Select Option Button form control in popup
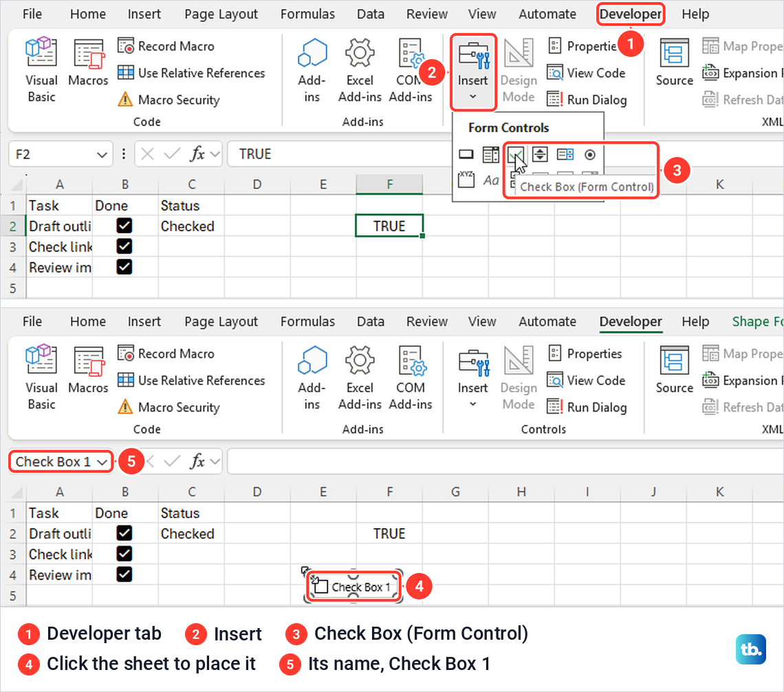The image size is (784, 692). pos(590,155)
